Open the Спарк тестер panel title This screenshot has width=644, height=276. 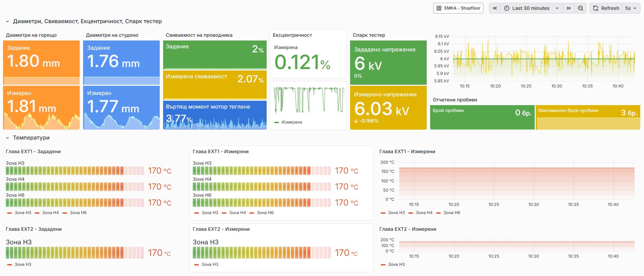(369, 35)
